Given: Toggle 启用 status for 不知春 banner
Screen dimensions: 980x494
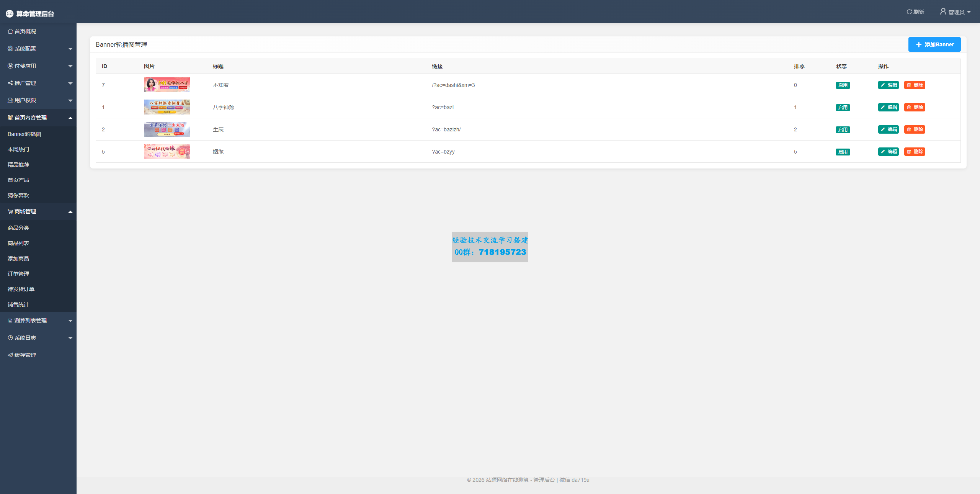Looking at the screenshot, I should [843, 85].
